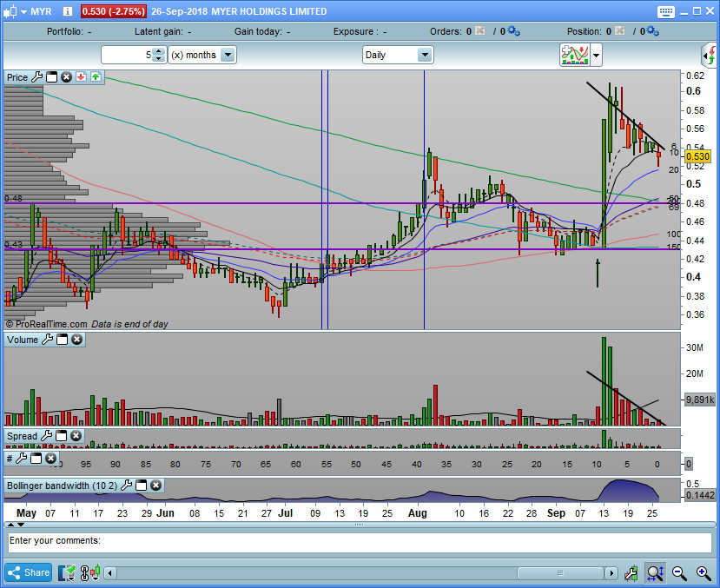The width and height of the screenshot is (720, 588).
Task: Click the Exposure label
Action: point(356,31)
